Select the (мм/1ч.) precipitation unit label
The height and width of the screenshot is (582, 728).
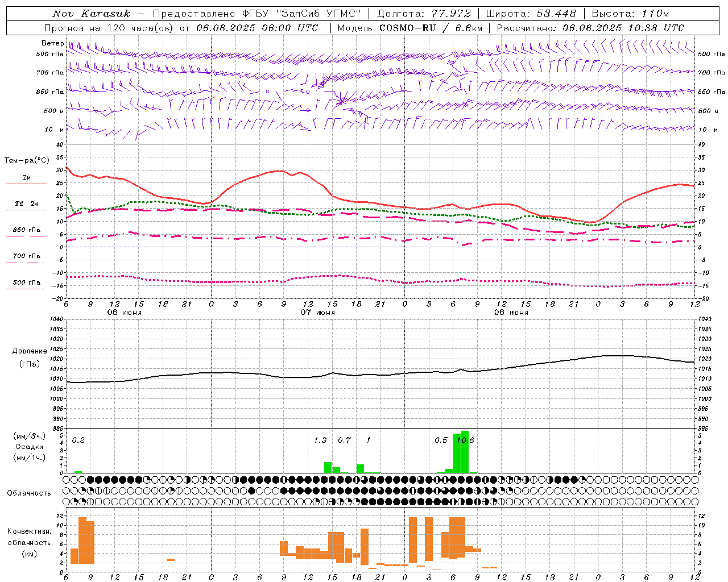point(29,458)
